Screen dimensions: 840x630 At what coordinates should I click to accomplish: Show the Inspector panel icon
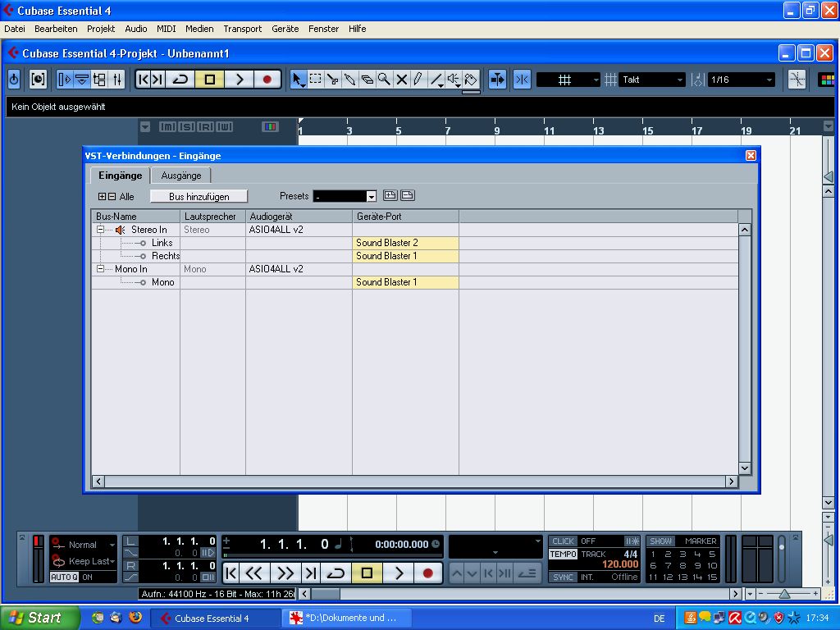(x=64, y=80)
